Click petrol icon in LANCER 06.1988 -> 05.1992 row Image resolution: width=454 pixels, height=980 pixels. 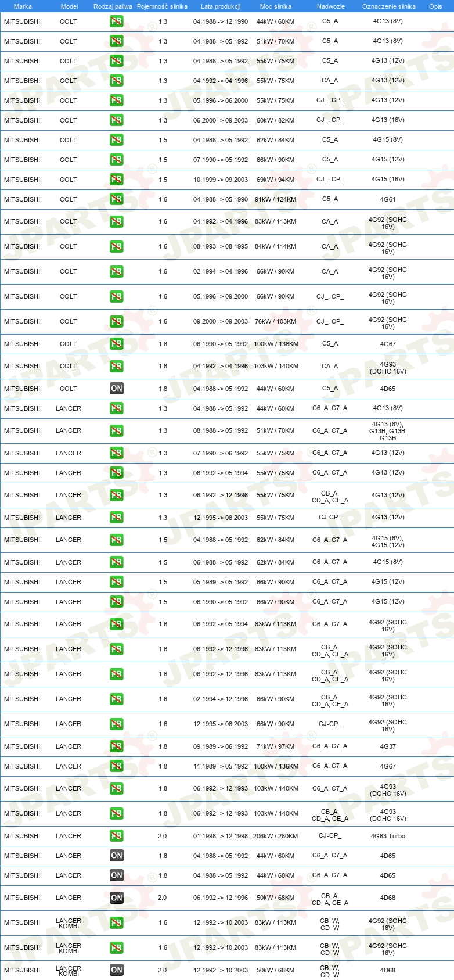pyautogui.click(x=116, y=562)
